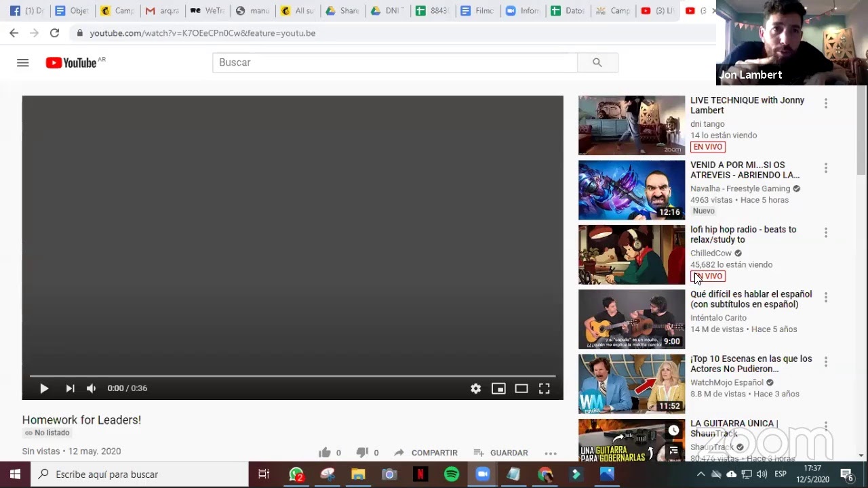
Task: Click the browser address bar URL
Action: coord(202,33)
